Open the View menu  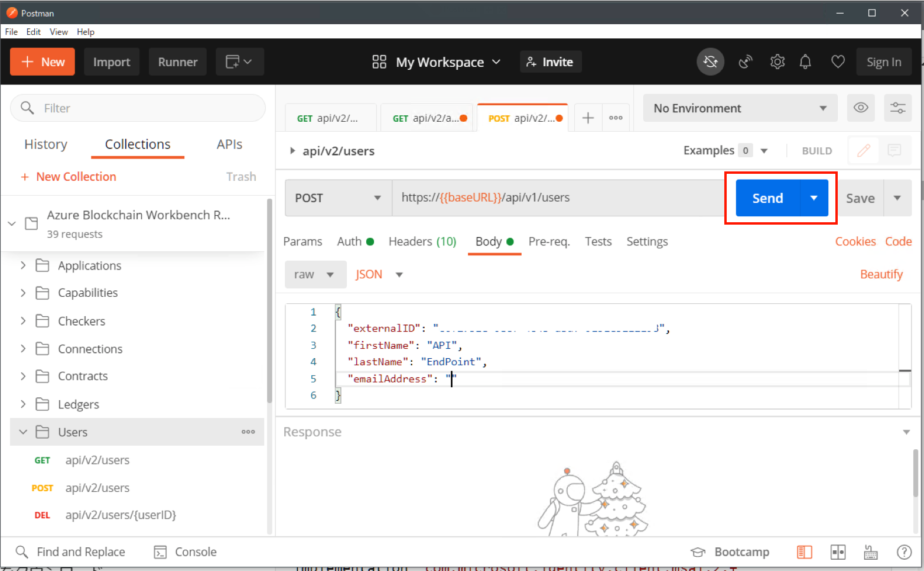[58, 31]
